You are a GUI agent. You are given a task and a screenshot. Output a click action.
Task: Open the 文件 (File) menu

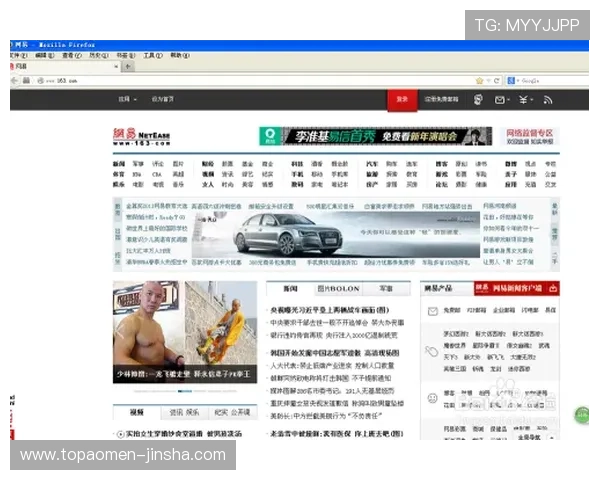pyautogui.click(x=18, y=55)
